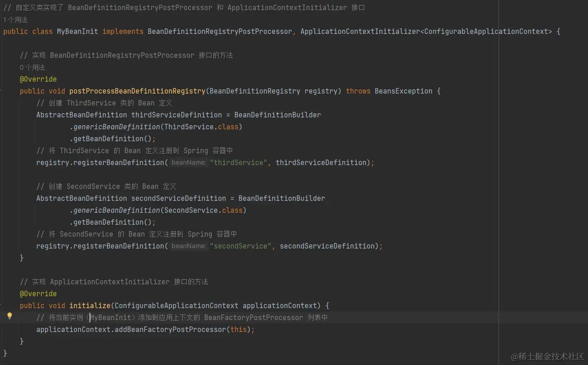Click the beanName: hint before "secondService"
Image resolution: width=588 pixels, height=365 pixels.
click(x=189, y=246)
